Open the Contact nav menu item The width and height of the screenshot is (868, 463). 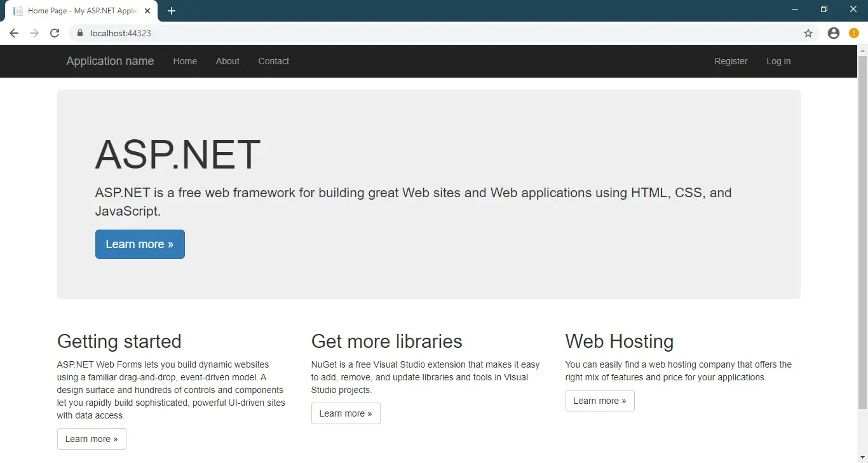(274, 61)
